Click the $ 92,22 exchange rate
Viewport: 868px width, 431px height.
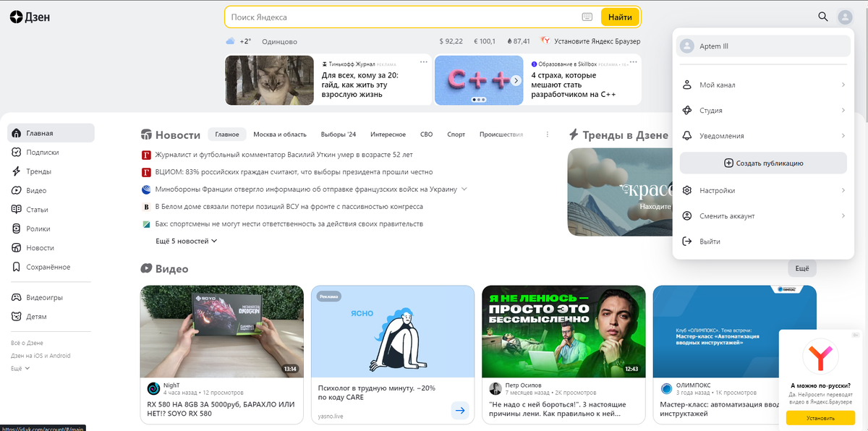pyautogui.click(x=451, y=41)
